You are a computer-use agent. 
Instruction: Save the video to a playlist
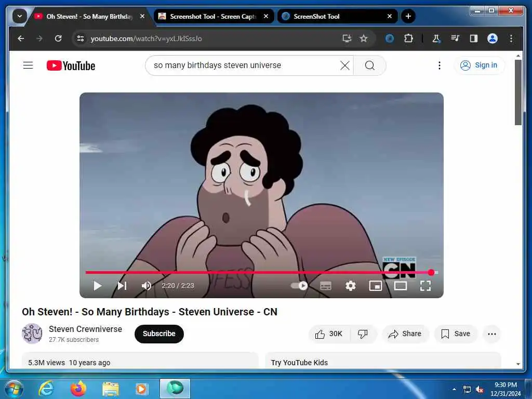pyautogui.click(x=456, y=334)
